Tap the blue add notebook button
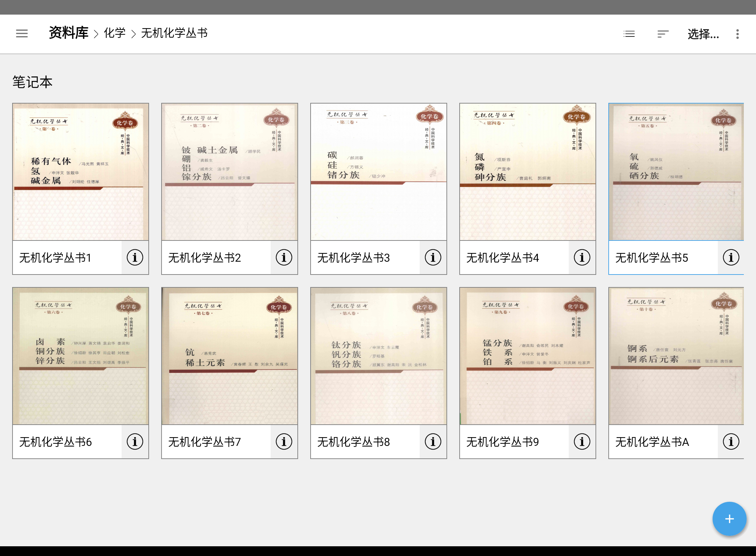The width and height of the screenshot is (756, 556). click(729, 519)
